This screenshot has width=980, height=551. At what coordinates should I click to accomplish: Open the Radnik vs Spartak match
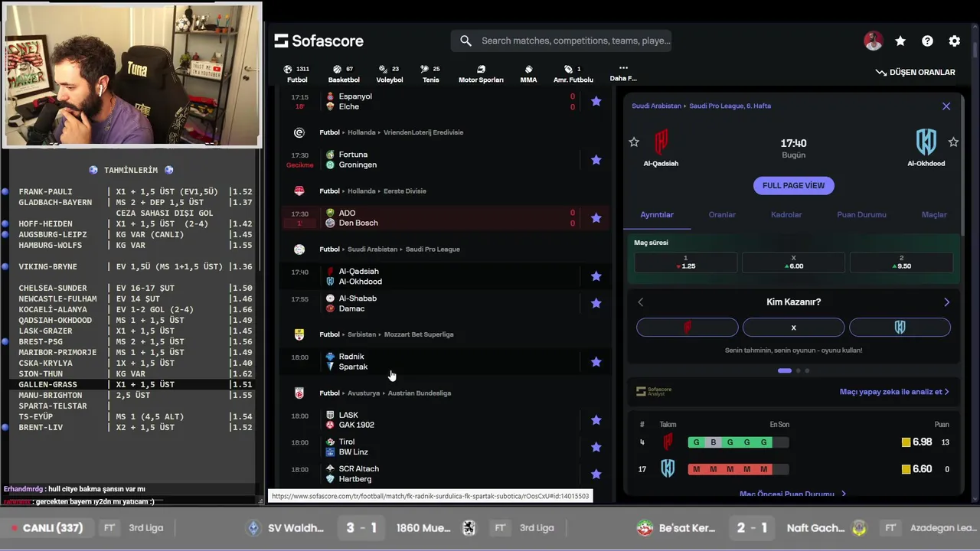coord(446,361)
